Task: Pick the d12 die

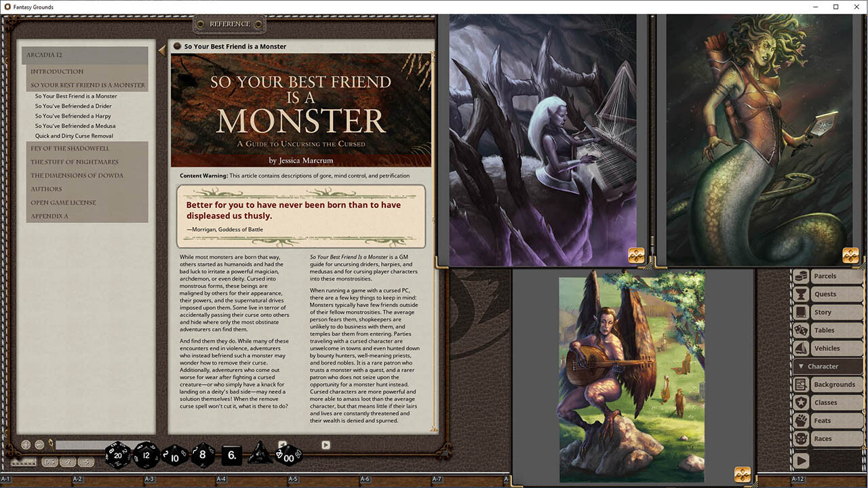Action: click(146, 455)
